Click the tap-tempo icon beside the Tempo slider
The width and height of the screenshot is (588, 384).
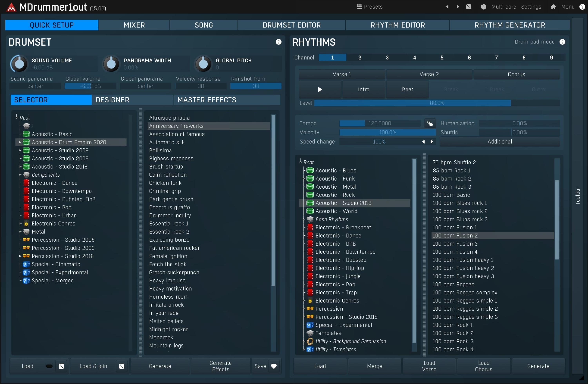click(430, 123)
